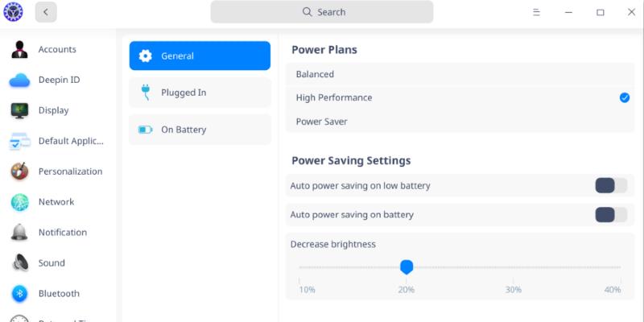Open the Bluetooth icon

coord(20,294)
